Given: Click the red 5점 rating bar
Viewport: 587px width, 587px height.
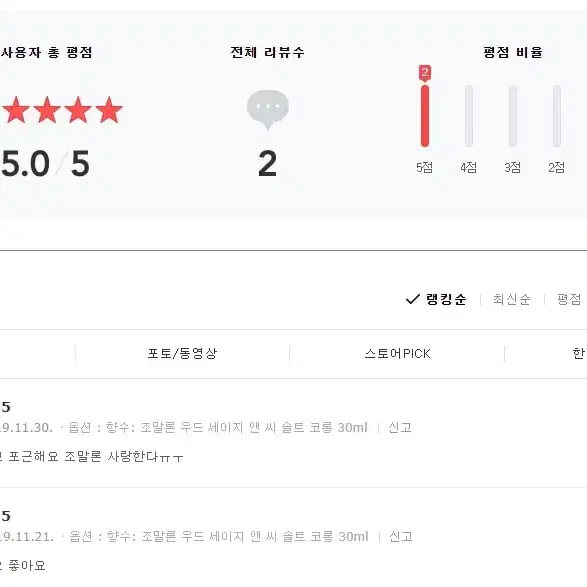Looking at the screenshot, I should (x=425, y=116).
